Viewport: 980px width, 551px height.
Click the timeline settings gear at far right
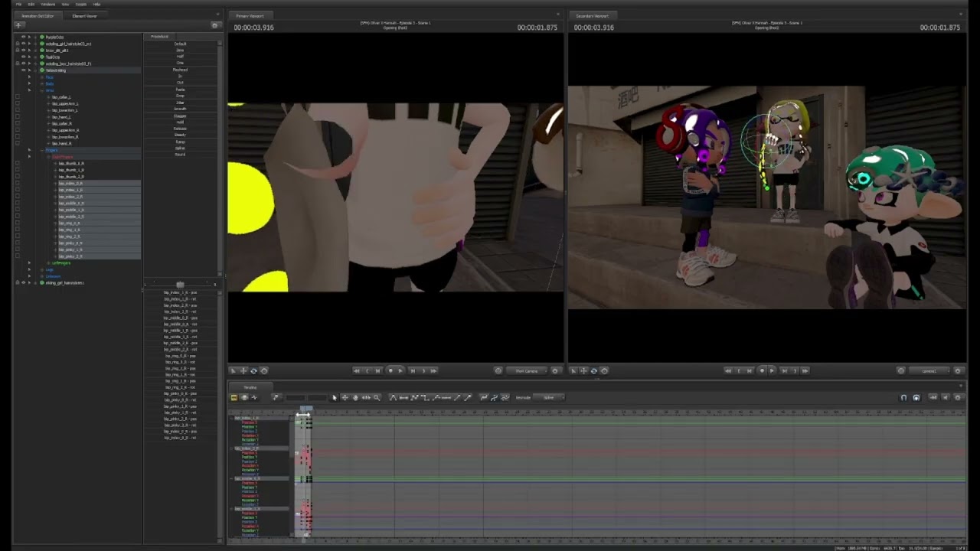[958, 398]
